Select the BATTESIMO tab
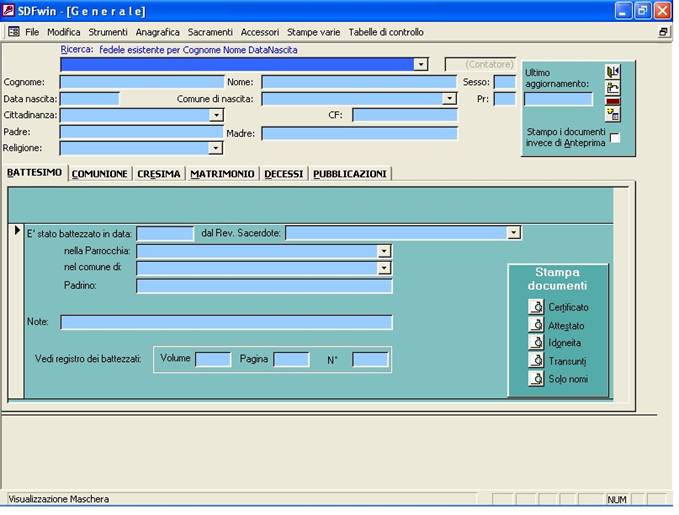This screenshot has width=679, height=515. coord(35,172)
